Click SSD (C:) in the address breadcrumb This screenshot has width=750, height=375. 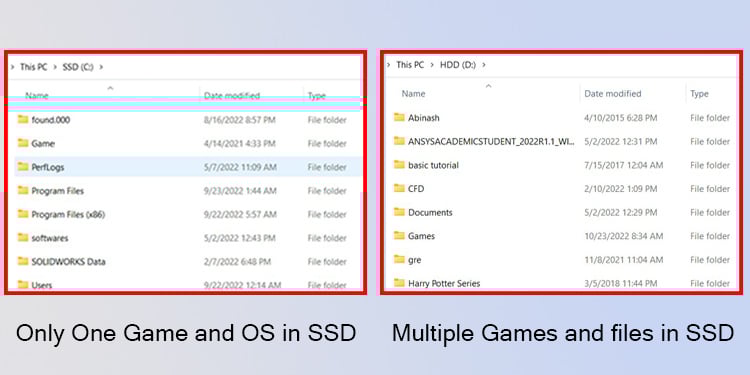[x=78, y=67]
